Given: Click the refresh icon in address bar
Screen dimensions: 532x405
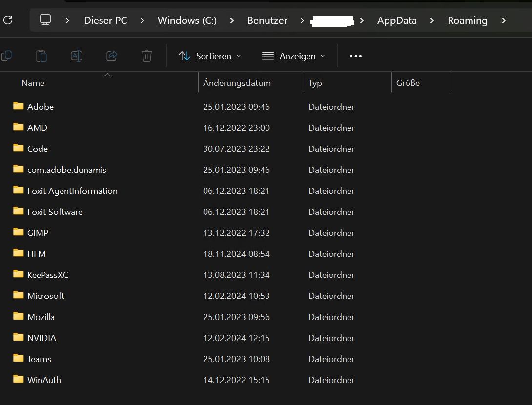Looking at the screenshot, I should pyautogui.click(x=8, y=21).
